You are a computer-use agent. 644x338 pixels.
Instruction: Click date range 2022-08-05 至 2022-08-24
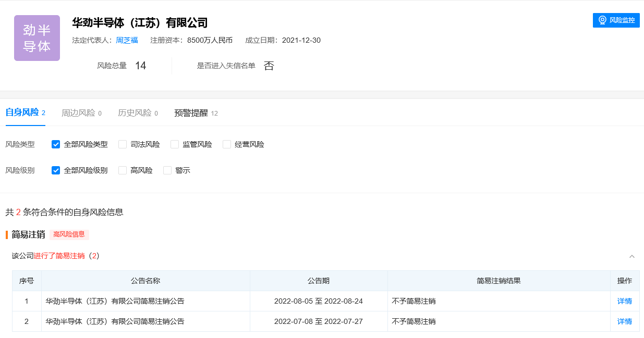coord(319,301)
